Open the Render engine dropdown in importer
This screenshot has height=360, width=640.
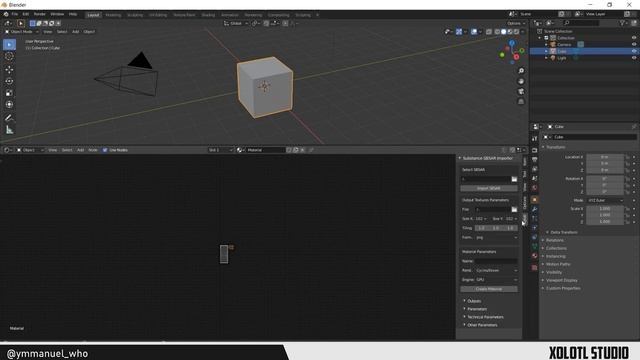tap(496, 270)
